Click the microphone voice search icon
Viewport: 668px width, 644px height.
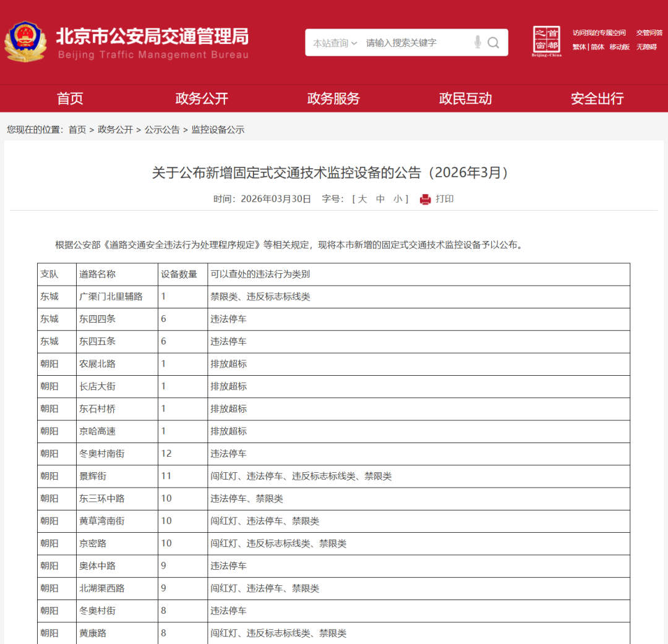pyautogui.click(x=477, y=43)
